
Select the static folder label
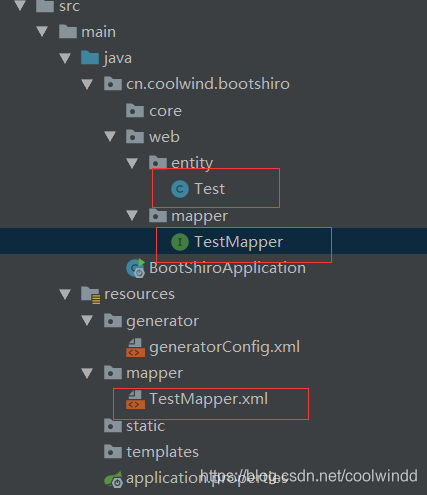tap(145, 426)
